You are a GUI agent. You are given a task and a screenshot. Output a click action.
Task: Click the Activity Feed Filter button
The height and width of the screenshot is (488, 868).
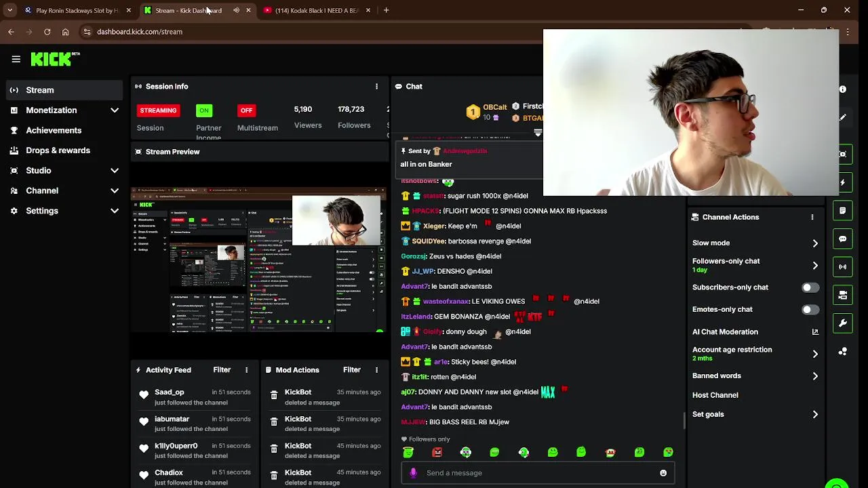(x=222, y=370)
